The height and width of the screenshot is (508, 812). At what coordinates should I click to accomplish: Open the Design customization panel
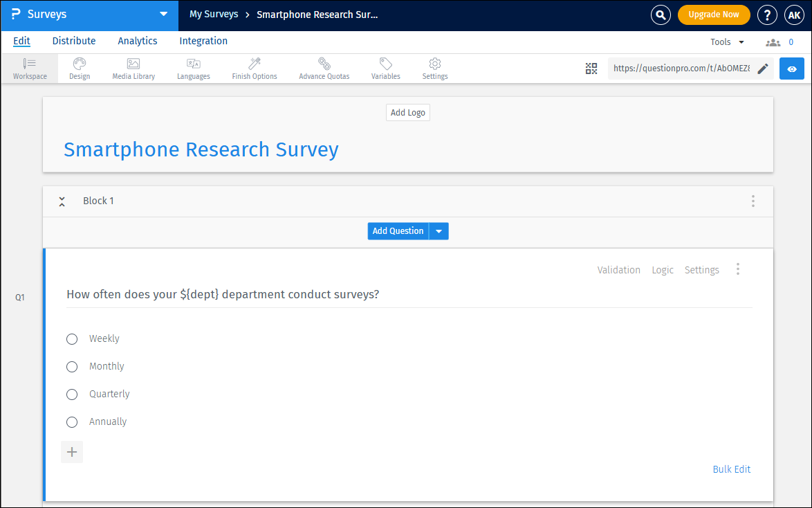(79, 69)
